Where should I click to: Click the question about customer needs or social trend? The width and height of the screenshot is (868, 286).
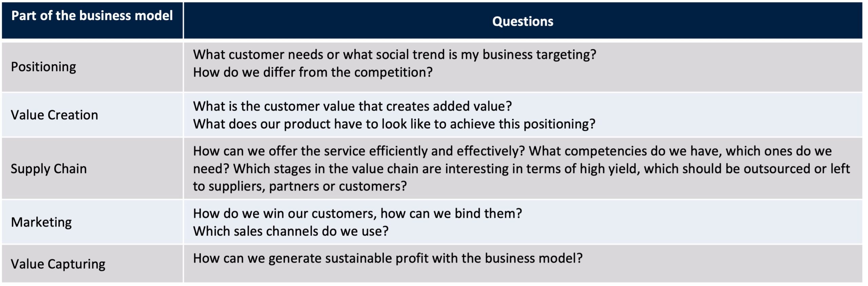coord(395,55)
